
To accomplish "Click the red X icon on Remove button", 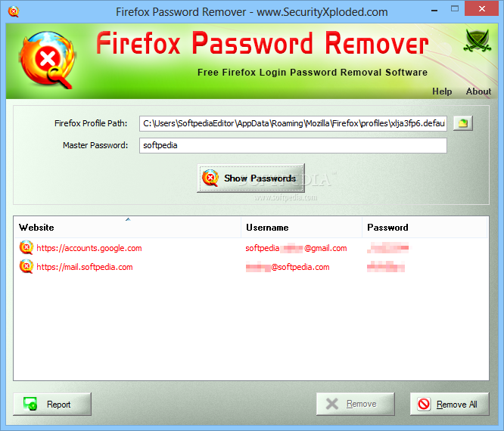I will [x=332, y=404].
